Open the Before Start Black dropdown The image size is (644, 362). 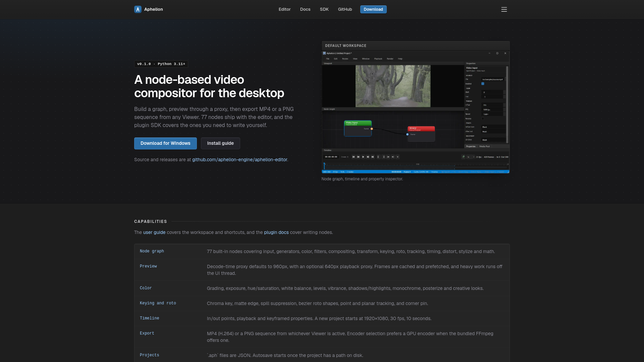pyautogui.click(x=494, y=127)
